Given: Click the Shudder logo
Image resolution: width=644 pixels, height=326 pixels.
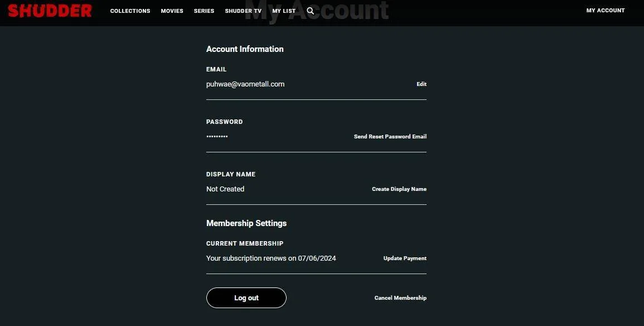Looking at the screenshot, I should (50, 11).
